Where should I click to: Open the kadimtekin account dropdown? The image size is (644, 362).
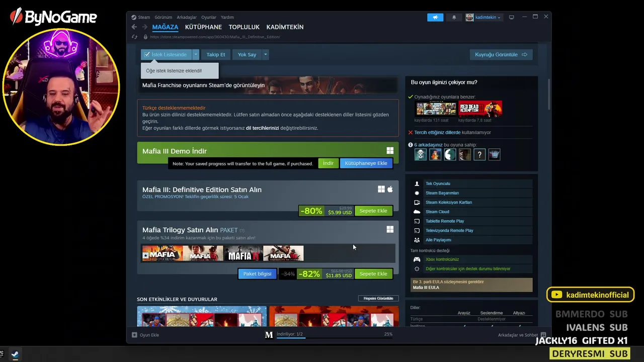click(x=483, y=17)
